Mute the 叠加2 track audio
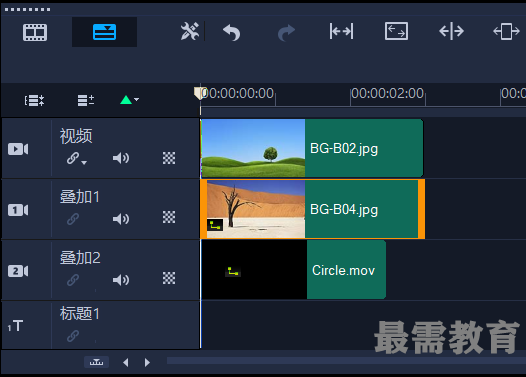 (121, 280)
